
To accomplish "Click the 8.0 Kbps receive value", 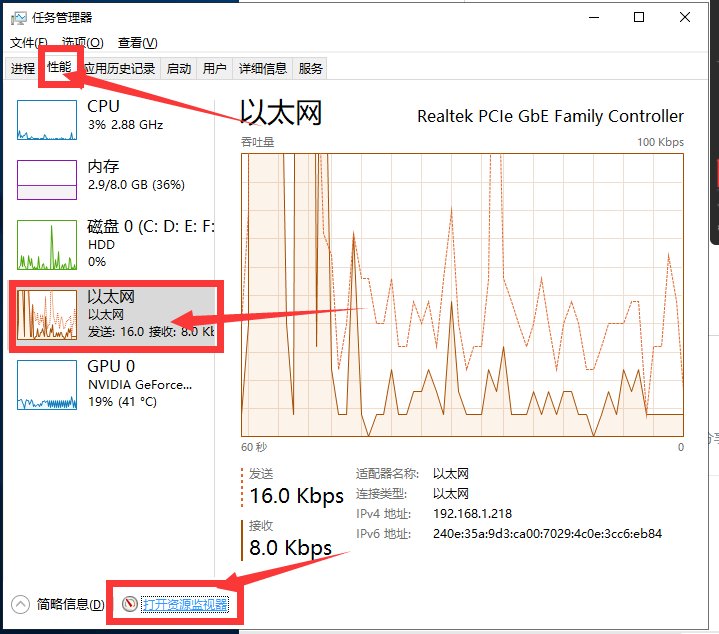I will click(x=291, y=548).
